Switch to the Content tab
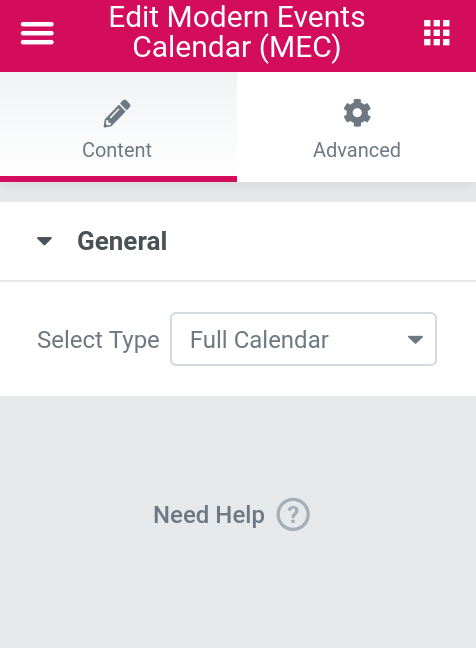This screenshot has width=476, height=648. [x=119, y=127]
